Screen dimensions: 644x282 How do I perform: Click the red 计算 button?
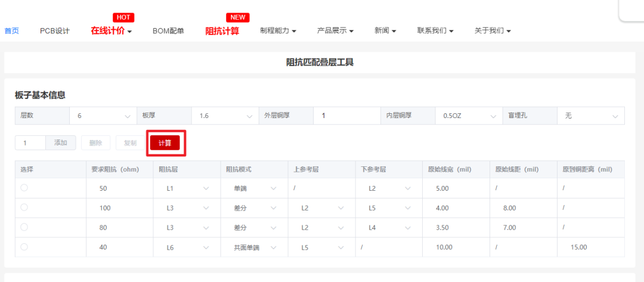pyautogui.click(x=165, y=143)
